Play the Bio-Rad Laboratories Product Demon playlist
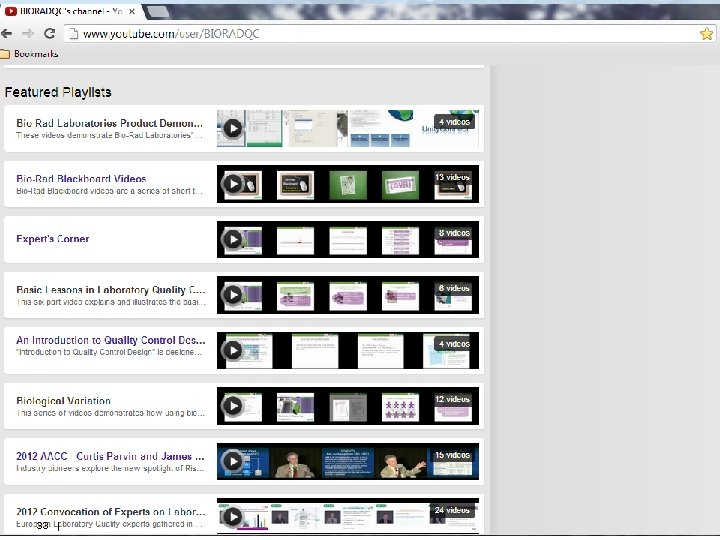This screenshot has width=720, height=540. tap(233, 129)
